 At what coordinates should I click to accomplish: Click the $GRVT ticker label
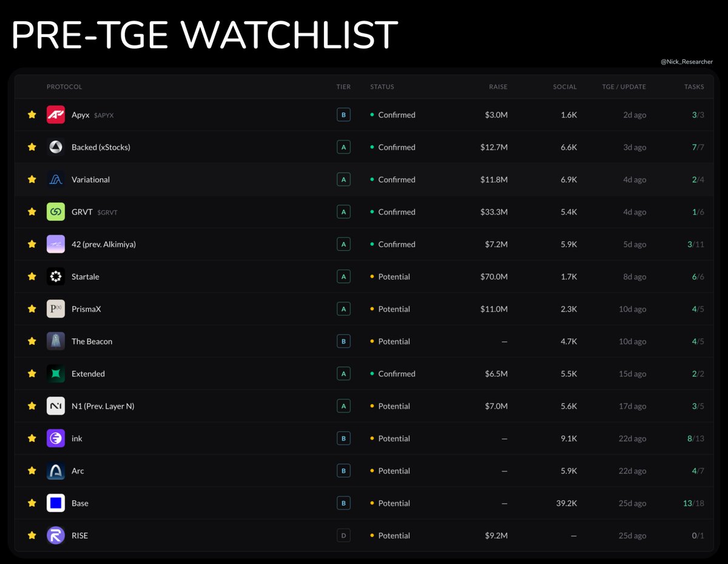pos(106,212)
